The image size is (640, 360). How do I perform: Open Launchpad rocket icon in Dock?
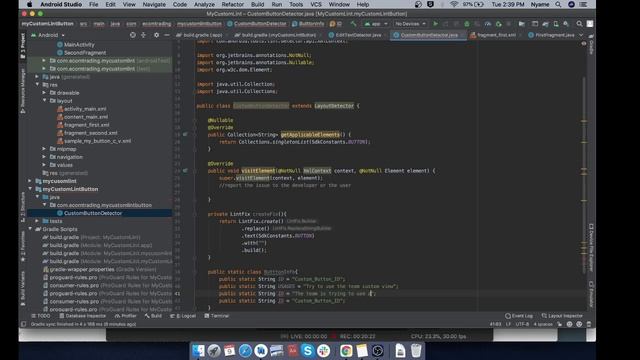point(214,351)
